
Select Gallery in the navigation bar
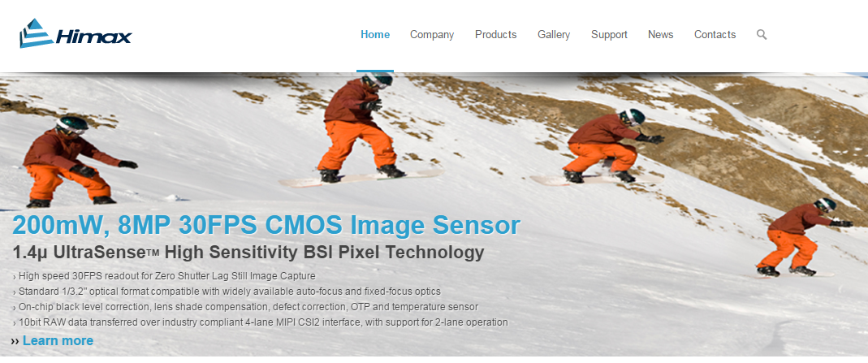coord(554,35)
